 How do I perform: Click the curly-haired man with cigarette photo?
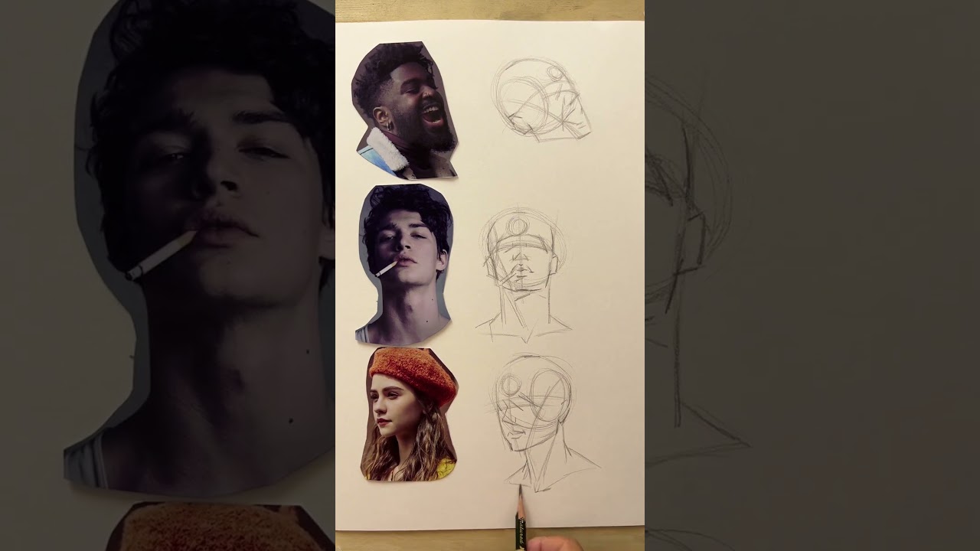tap(404, 263)
